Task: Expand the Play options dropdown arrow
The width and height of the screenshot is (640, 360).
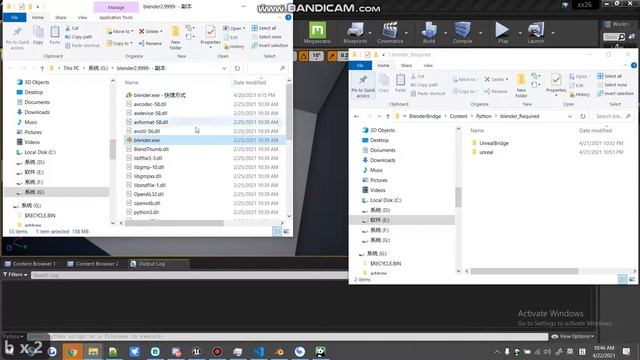Action: pyautogui.click(x=520, y=33)
